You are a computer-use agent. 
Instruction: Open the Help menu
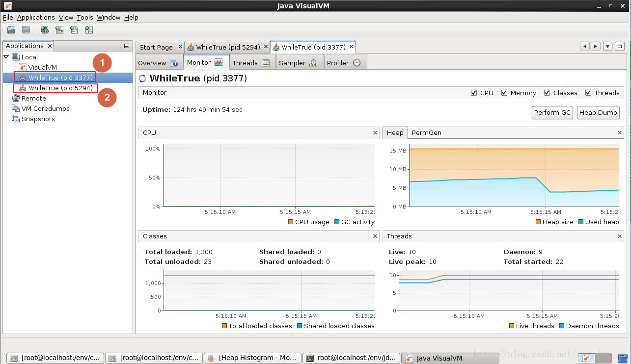point(131,17)
